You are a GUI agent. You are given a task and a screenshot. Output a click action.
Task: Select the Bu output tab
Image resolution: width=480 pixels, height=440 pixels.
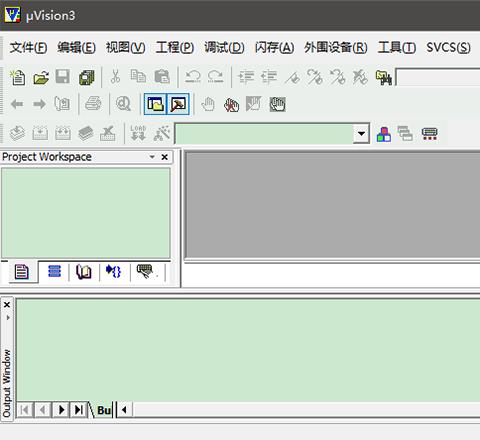coord(104,410)
